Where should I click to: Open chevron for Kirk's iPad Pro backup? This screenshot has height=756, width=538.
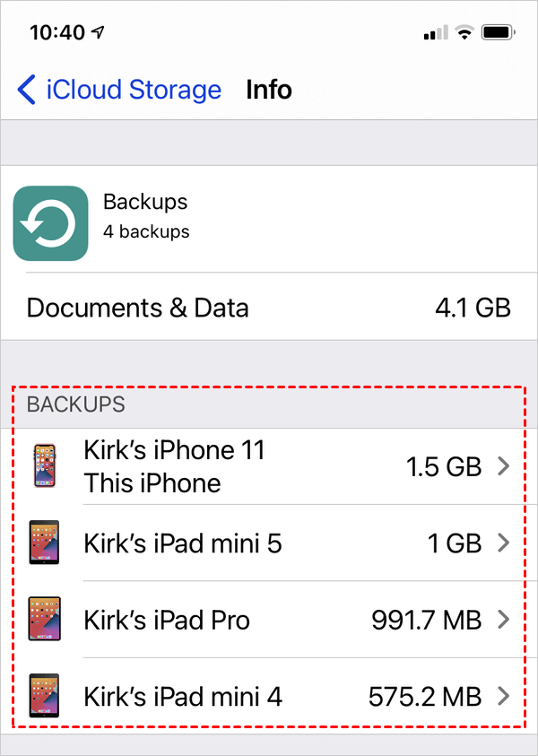503,619
